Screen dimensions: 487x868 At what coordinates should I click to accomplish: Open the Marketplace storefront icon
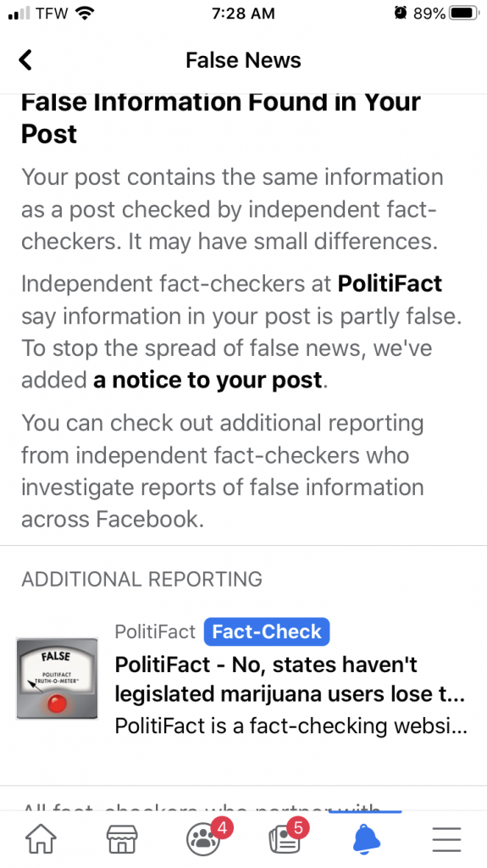(x=122, y=838)
